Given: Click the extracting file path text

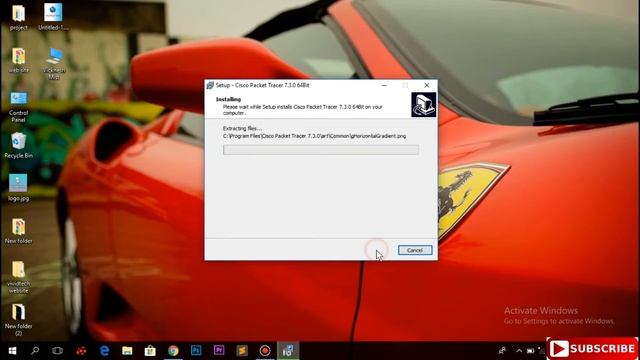Looking at the screenshot, I should [314, 136].
